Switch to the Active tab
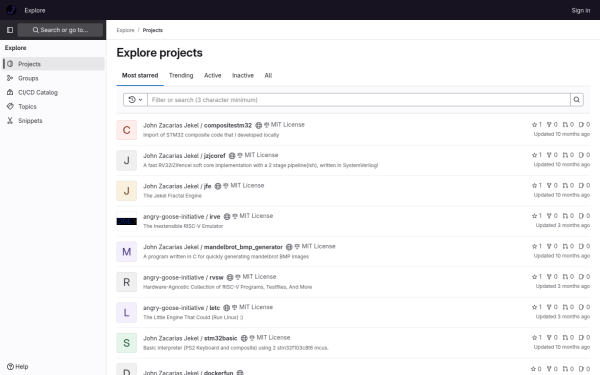 (x=212, y=75)
